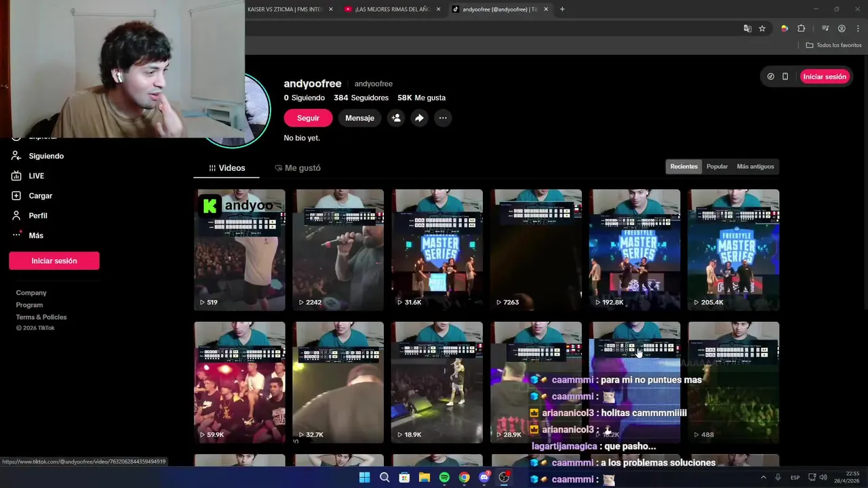Go to Perfil in sidebar

30,216
